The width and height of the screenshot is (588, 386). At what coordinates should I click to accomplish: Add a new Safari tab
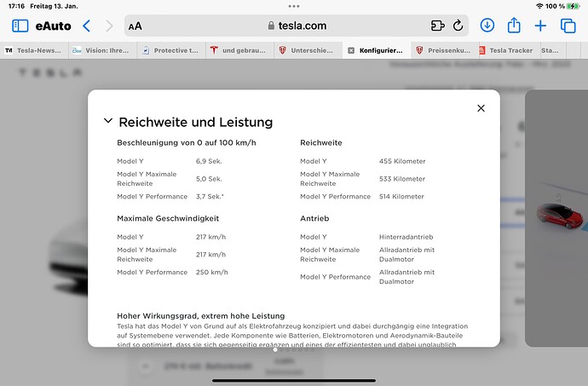point(540,26)
